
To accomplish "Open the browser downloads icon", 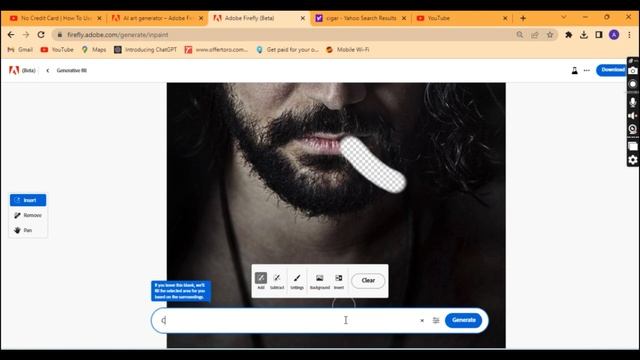I will pos(584,35).
